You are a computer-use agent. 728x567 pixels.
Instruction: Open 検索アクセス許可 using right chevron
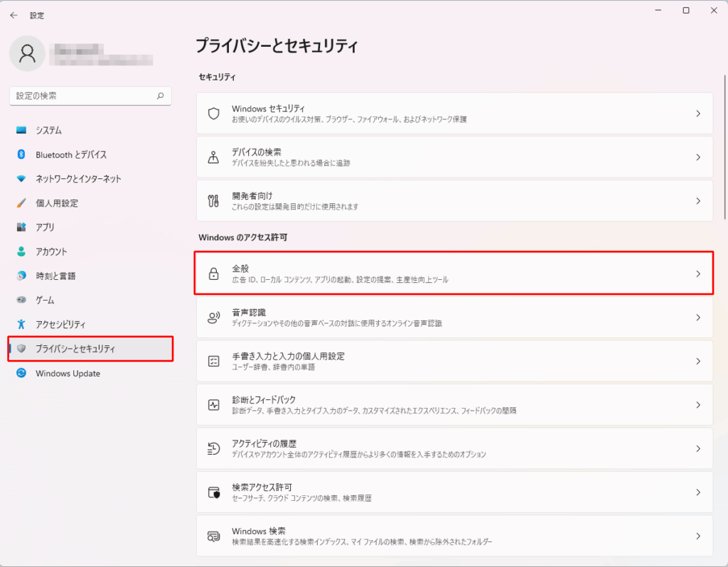click(x=698, y=492)
